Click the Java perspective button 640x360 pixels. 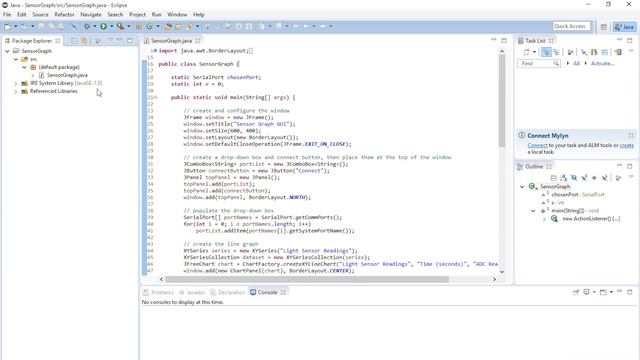click(x=624, y=27)
